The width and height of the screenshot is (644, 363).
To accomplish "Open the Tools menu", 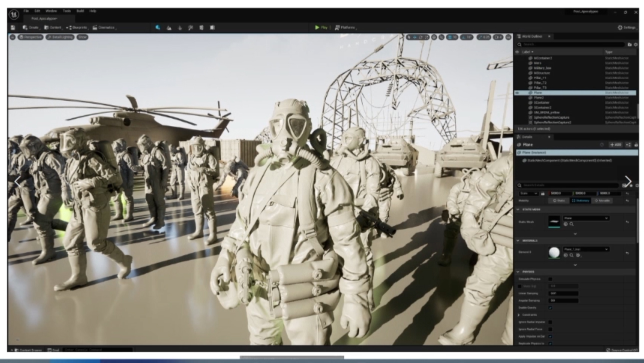I will 67,11.
